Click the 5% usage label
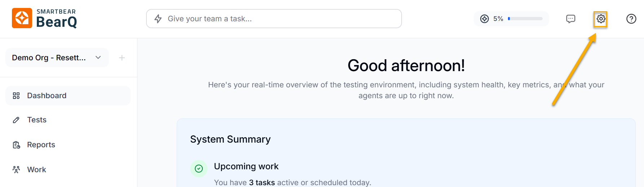Image resolution: width=644 pixels, height=187 pixels. (x=498, y=19)
